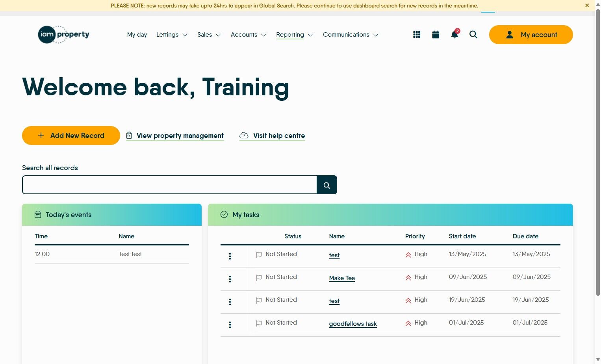
Task: Open the calendar icon in the top bar
Action: 435,34
